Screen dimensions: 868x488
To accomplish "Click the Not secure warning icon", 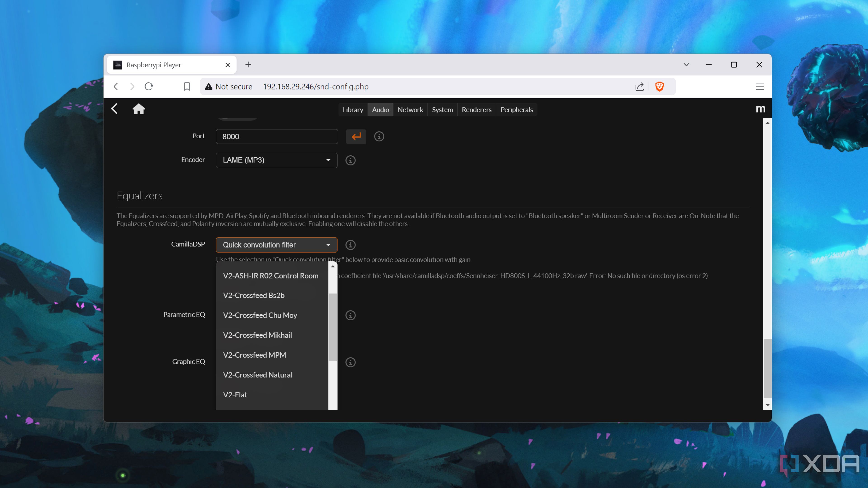I will point(209,87).
